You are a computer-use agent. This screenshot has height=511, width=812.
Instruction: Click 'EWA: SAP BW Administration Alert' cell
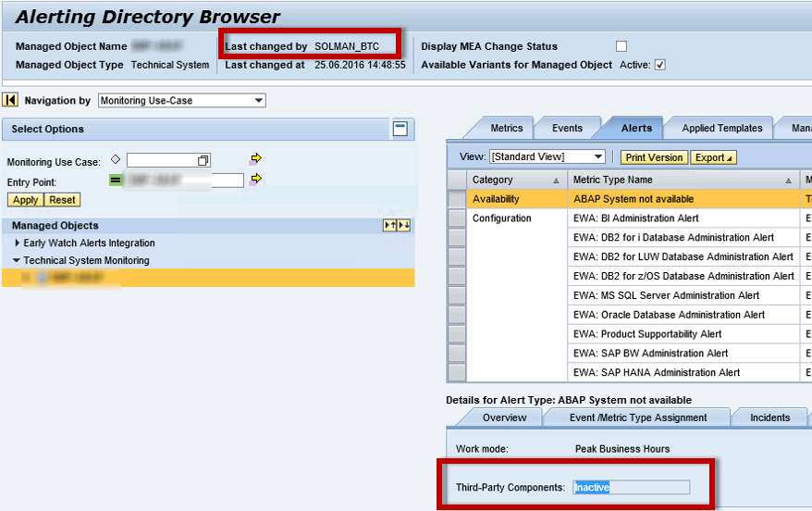coord(683,353)
